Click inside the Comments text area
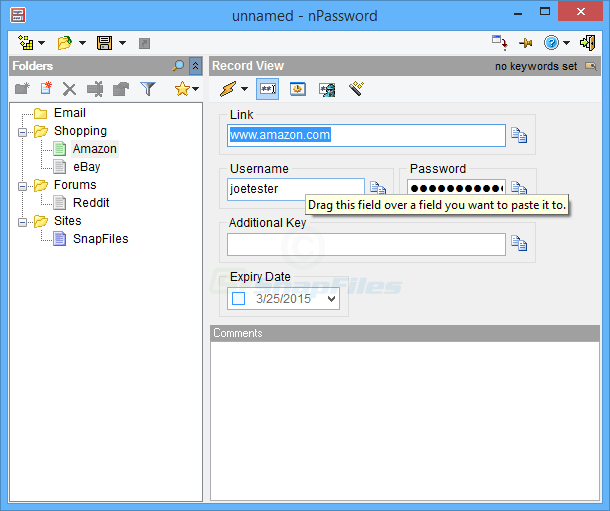Screen dimensions: 610x511 pos(405,421)
